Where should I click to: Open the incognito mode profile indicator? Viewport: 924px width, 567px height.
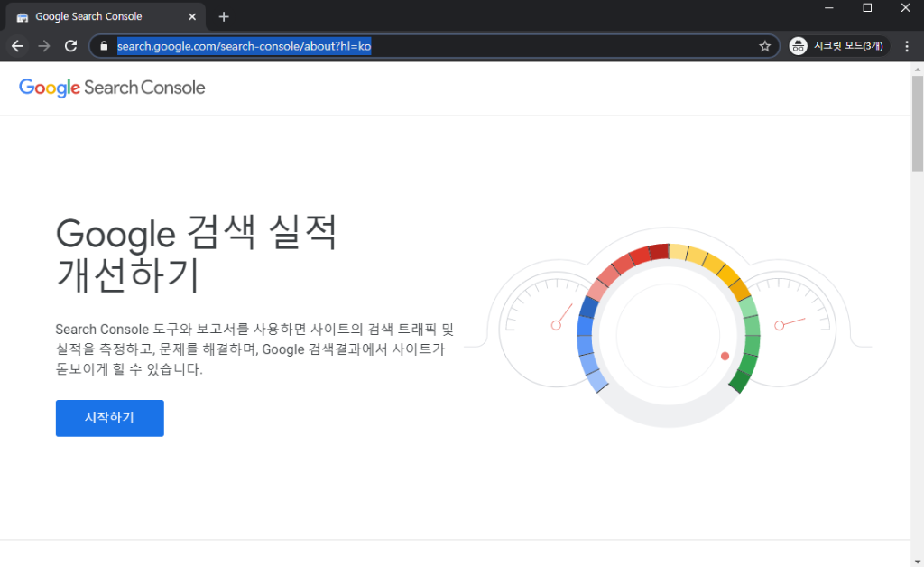[838, 46]
